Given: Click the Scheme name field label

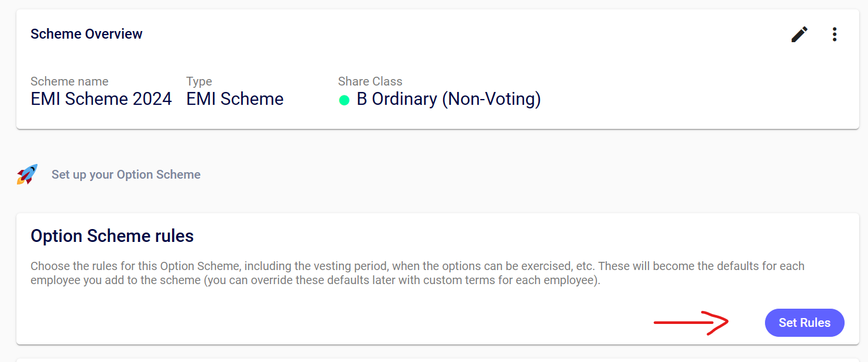Looking at the screenshot, I should pos(69,81).
